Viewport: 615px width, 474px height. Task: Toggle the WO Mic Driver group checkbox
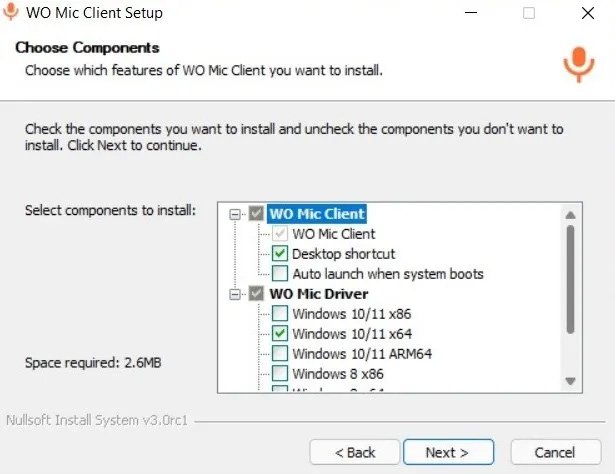tap(256, 294)
